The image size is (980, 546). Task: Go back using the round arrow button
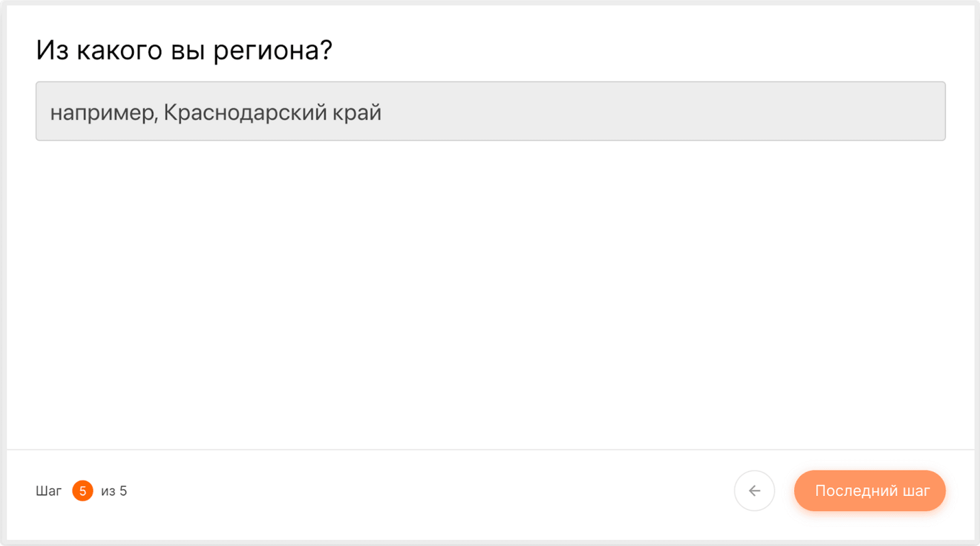[x=754, y=491]
